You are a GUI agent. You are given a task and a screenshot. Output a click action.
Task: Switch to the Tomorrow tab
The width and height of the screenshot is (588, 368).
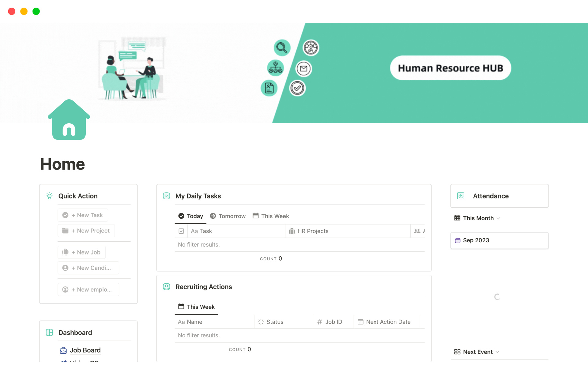[x=228, y=216]
